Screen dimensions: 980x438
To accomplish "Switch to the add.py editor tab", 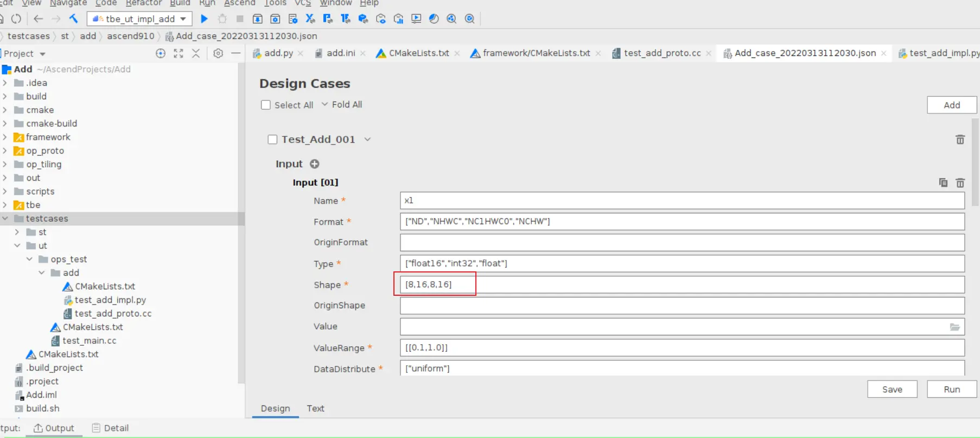I will click(278, 53).
